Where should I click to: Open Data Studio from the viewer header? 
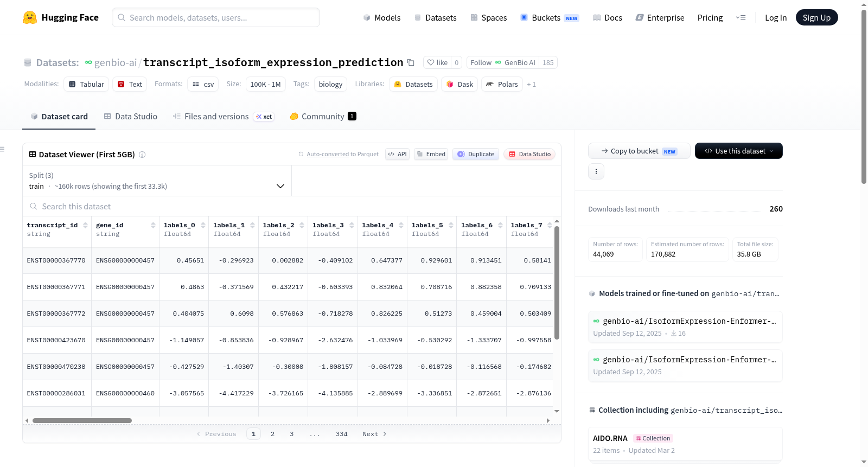(x=529, y=154)
